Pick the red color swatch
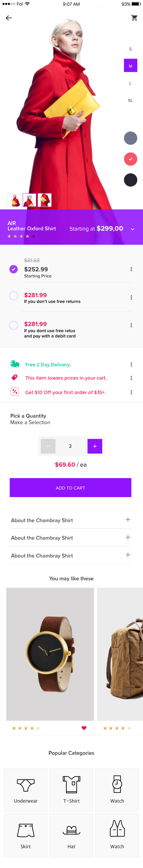 (x=130, y=159)
